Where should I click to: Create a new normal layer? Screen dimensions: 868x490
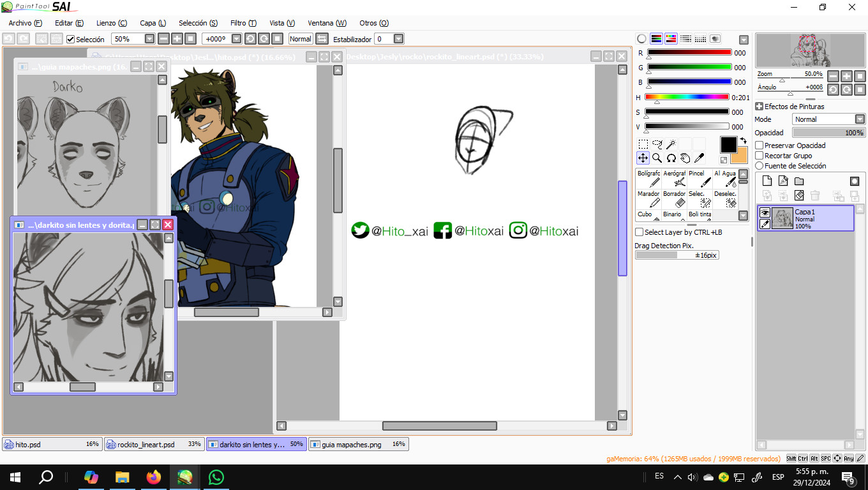click(x=768, y=181)
